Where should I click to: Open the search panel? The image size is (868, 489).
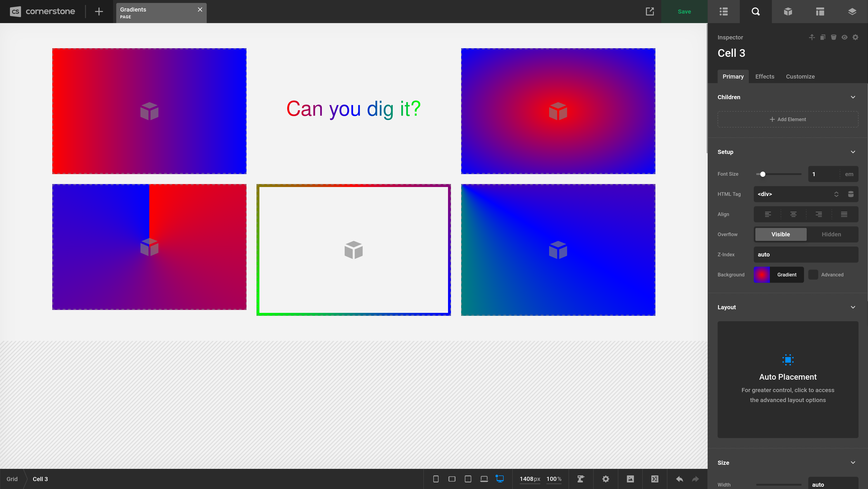point(756,11)
